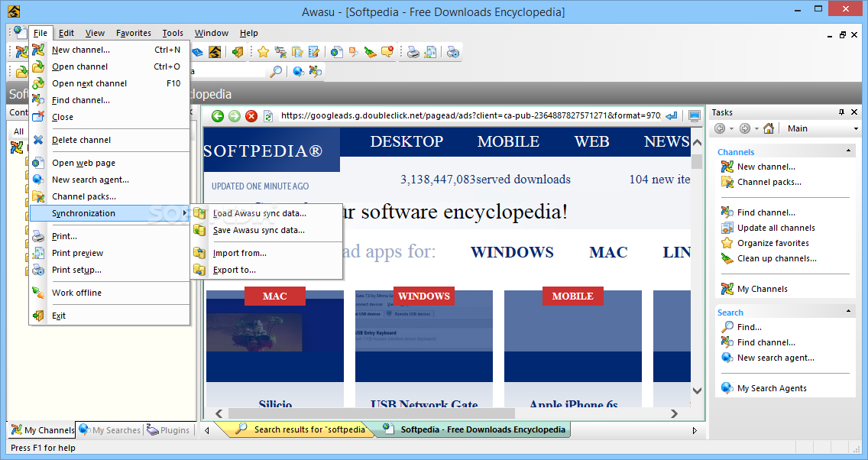The image size is (868, 460).
Task: Collapse the Channels section in Tasks pane
Action: 848,151
